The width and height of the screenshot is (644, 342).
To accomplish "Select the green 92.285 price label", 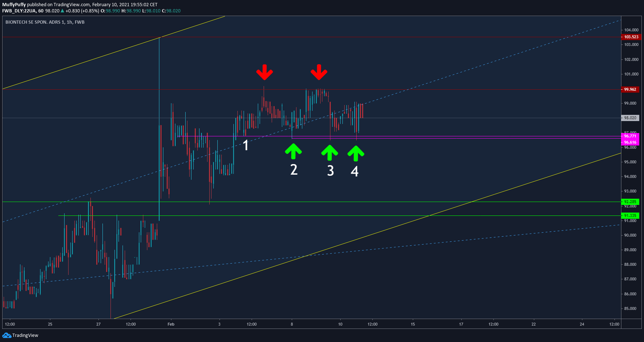I will click(x=630, y=202).
